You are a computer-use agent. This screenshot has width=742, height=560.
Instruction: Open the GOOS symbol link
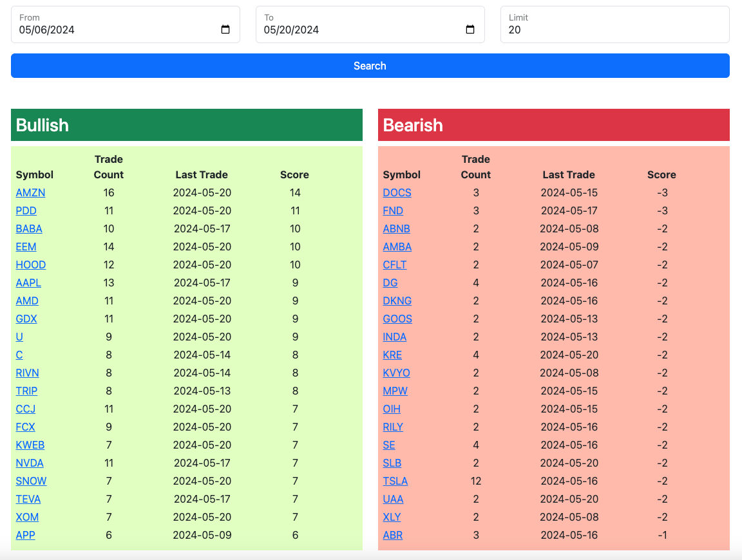pyautogui.click(x=397, y=319)
